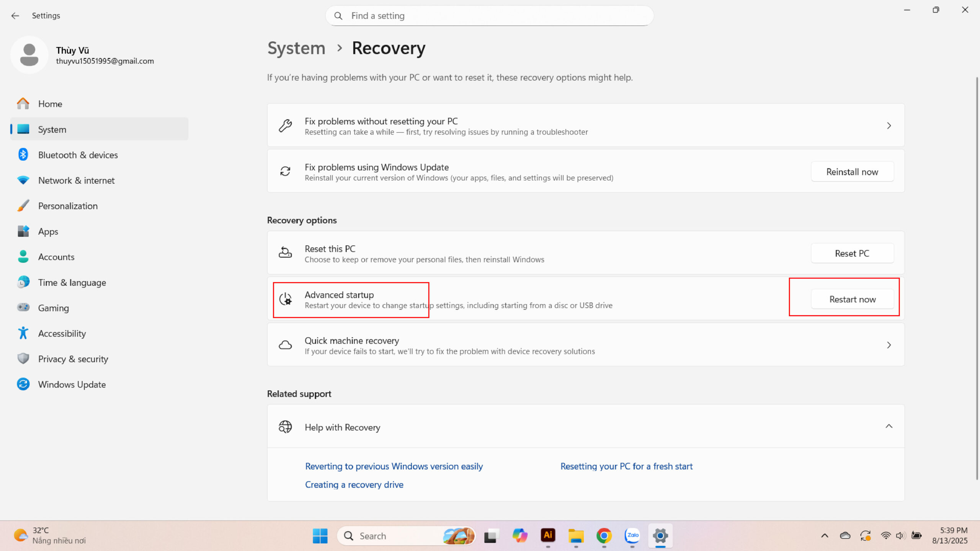This screenshot has height=551, width=980.
Task: Expand Fix problems without resetting chevron
Action: 889,126
